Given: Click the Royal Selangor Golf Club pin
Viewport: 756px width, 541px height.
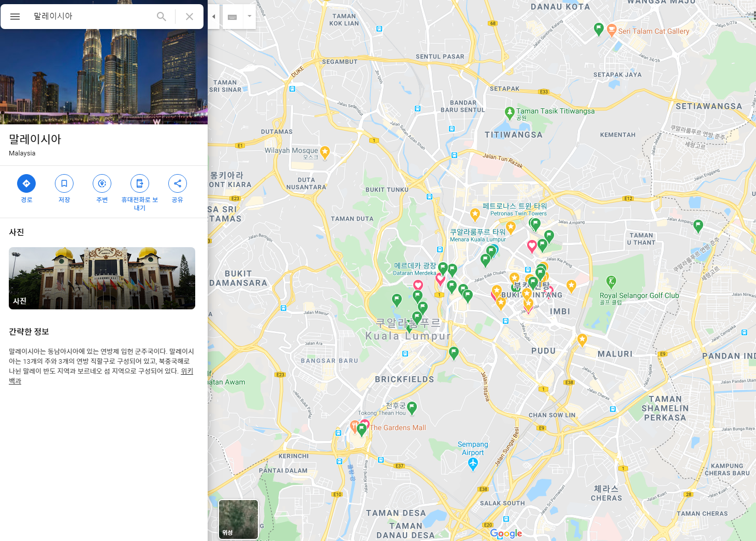Looking at the screenshot, I should (611, 282).
